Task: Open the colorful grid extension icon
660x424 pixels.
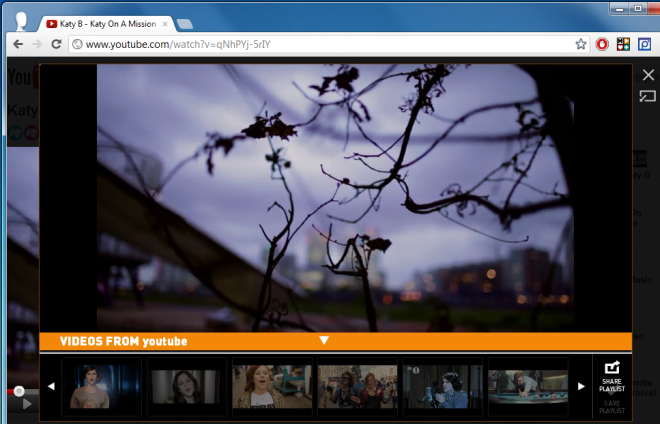Action: (623, 44)
